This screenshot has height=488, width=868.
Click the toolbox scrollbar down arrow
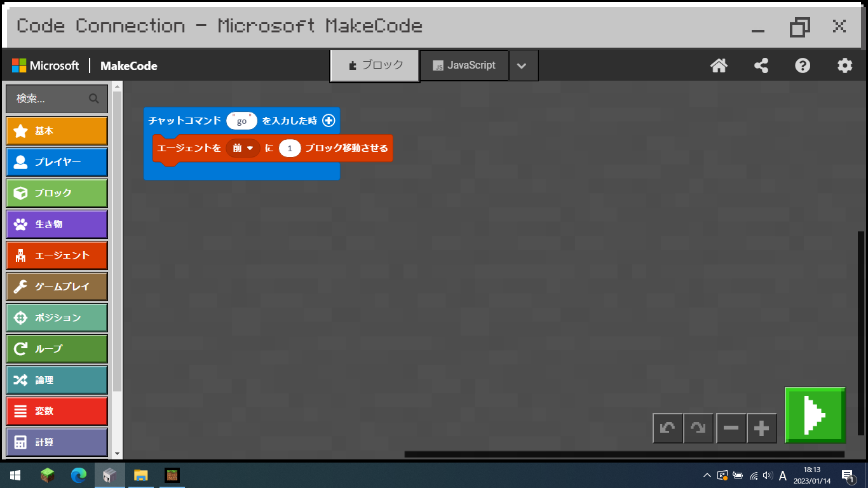coord(116,454)
